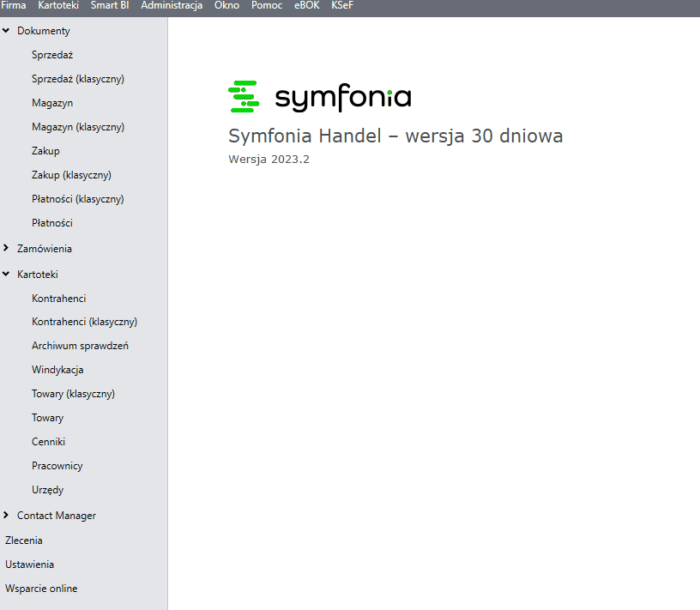Open the eBOK menu
Screen dimensions: 700x610
pyautogui.click(x=306, y=6)
